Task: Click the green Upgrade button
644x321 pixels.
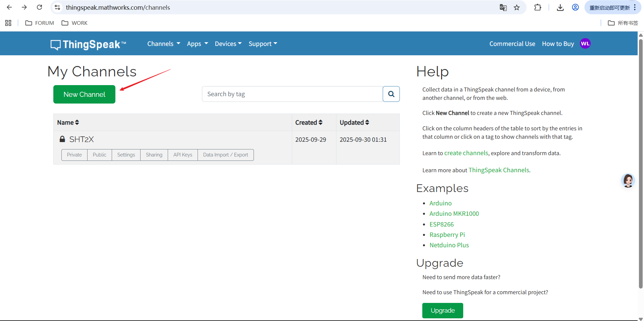Action: [443, 311]
